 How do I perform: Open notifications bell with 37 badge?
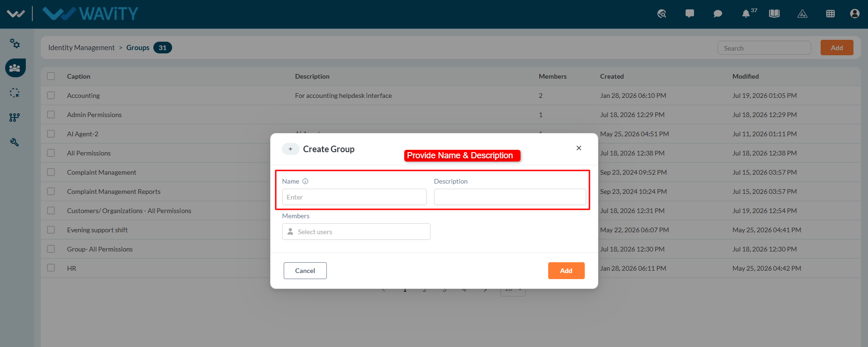coord(746,14)
